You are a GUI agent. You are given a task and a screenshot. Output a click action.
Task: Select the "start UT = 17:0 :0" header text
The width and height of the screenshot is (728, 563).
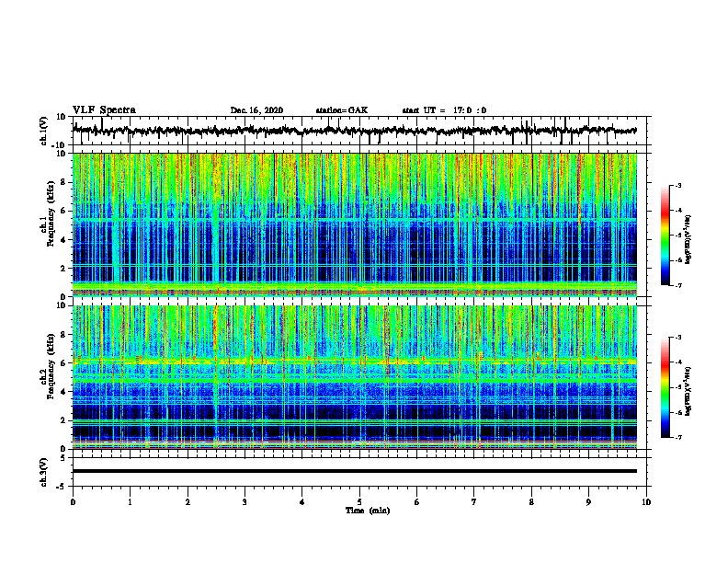pos(444,110)
